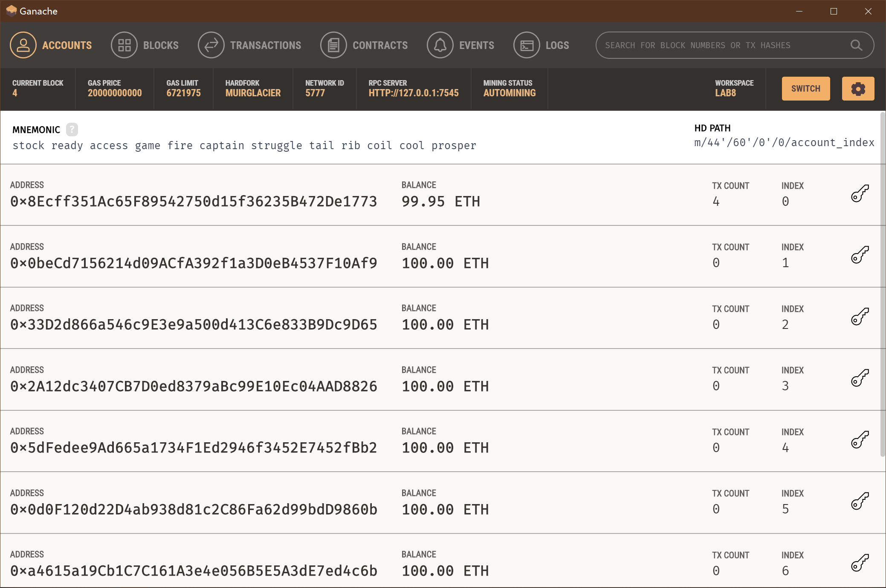
Task: Show private key for account index 6
Action: point(860,563)
